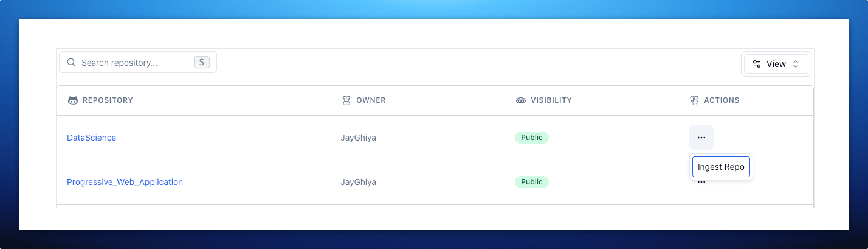Click the S keyboard shortcut badge
Screen dimensions: 868x249
click(x=202, y=62)
